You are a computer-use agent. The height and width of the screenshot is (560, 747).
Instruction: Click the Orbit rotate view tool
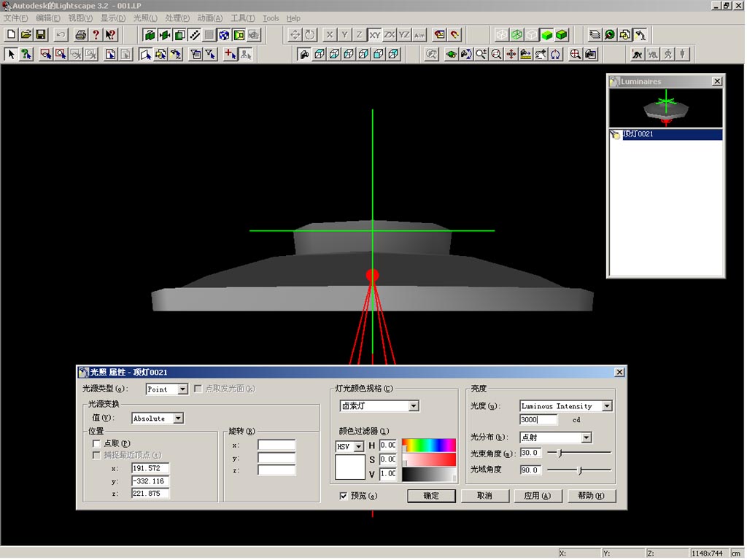point(556,54)
